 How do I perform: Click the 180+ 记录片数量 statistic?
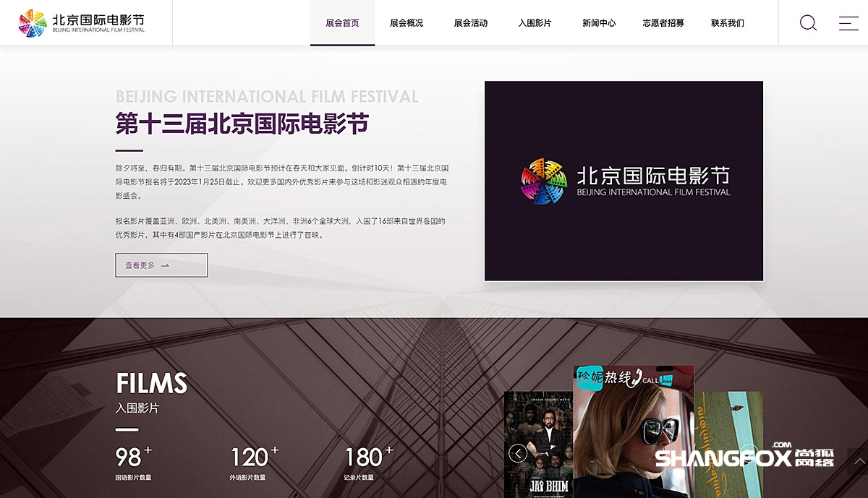coord(369,463)
